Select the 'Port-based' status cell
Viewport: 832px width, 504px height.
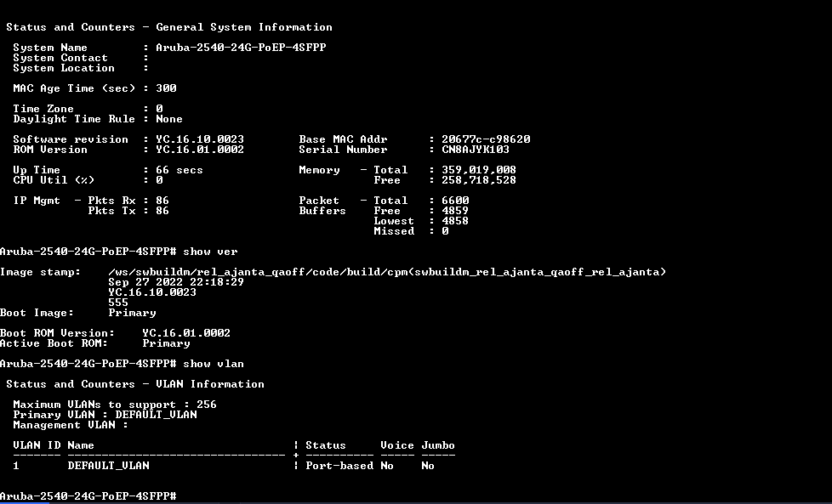click(x=339, y=466)
